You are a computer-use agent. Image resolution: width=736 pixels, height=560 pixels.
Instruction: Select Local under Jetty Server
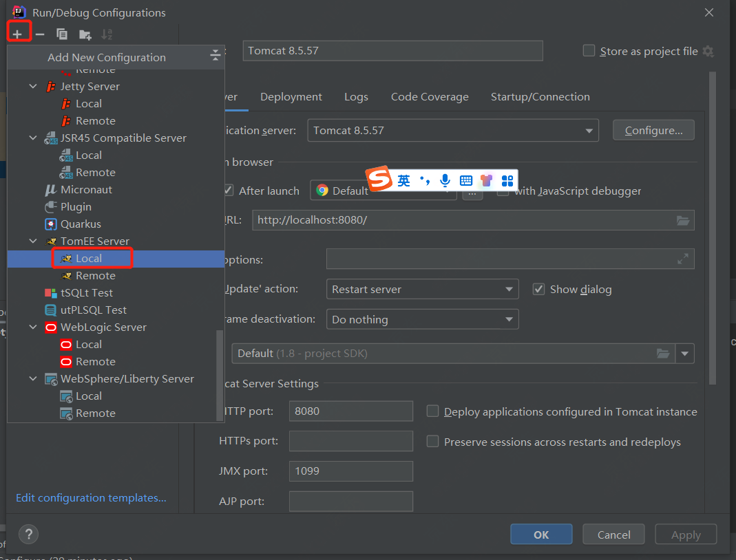click(88, 104)
